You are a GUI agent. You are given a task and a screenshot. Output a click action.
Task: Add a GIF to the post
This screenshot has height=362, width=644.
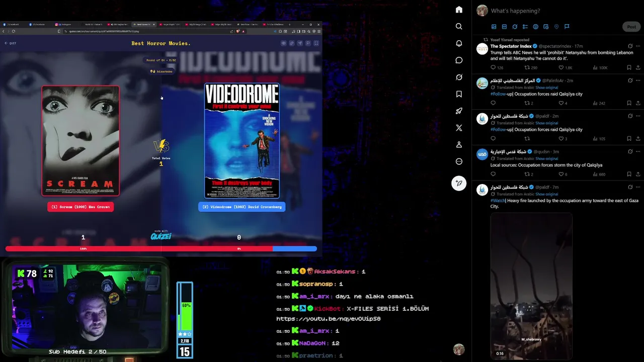pyautogui.click(x=504, y=27)
